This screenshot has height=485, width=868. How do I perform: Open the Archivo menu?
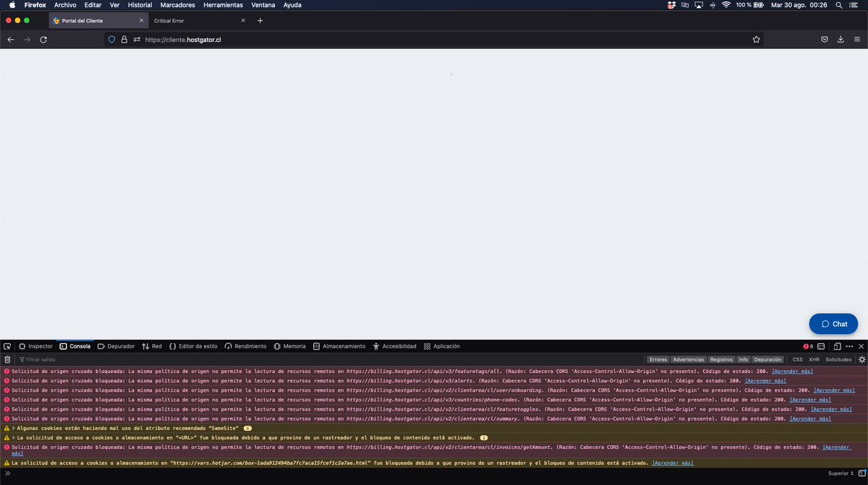[x=65, y=5]
